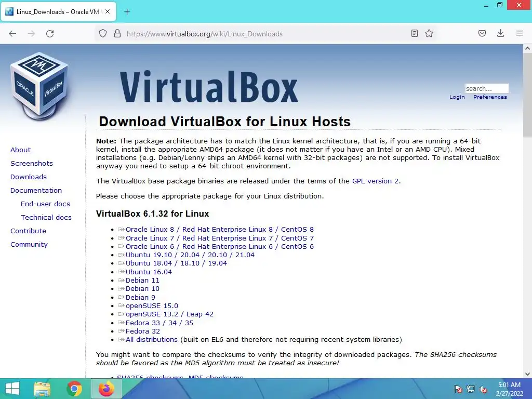Download the Ubuntu 16.04 package
This screenshot has height=399, width=532.
click(149, 272)
